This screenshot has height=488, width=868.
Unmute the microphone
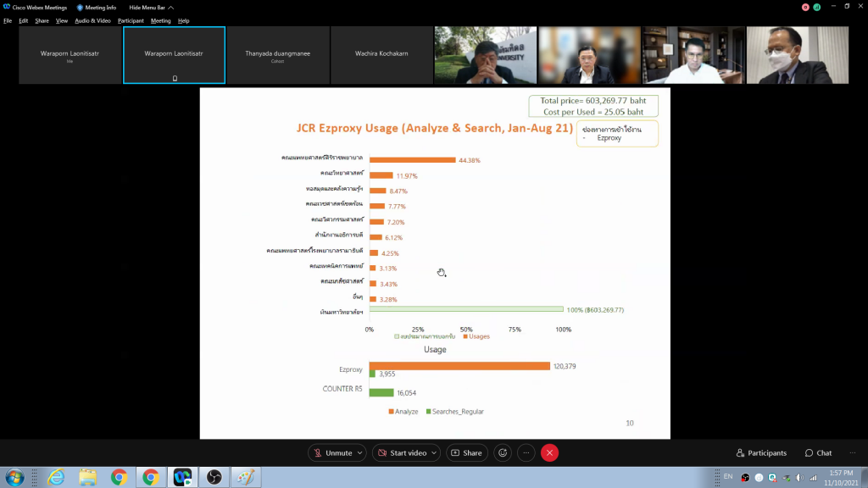point(332,453)
